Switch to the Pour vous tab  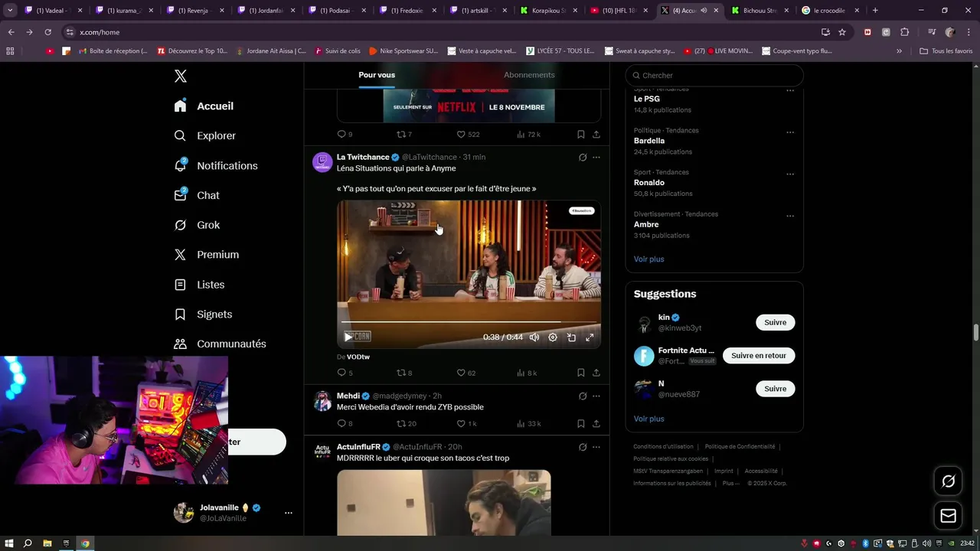377,75
